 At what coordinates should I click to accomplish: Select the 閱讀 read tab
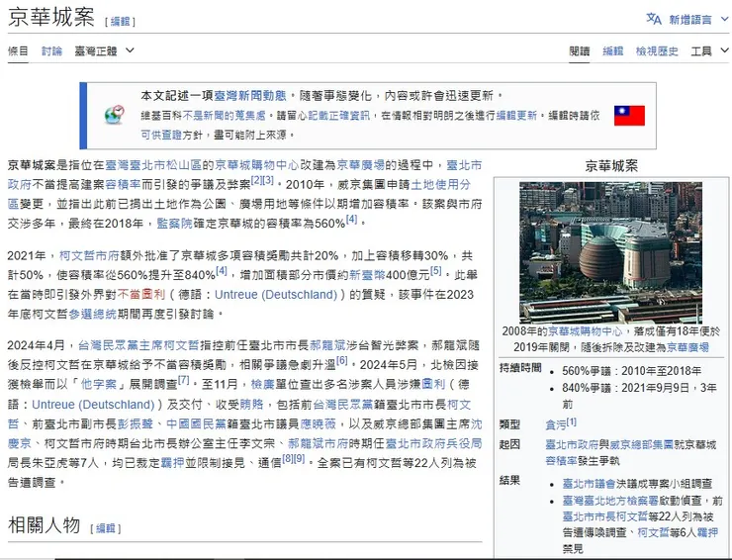pyautogui.click(x=580, y=50)
